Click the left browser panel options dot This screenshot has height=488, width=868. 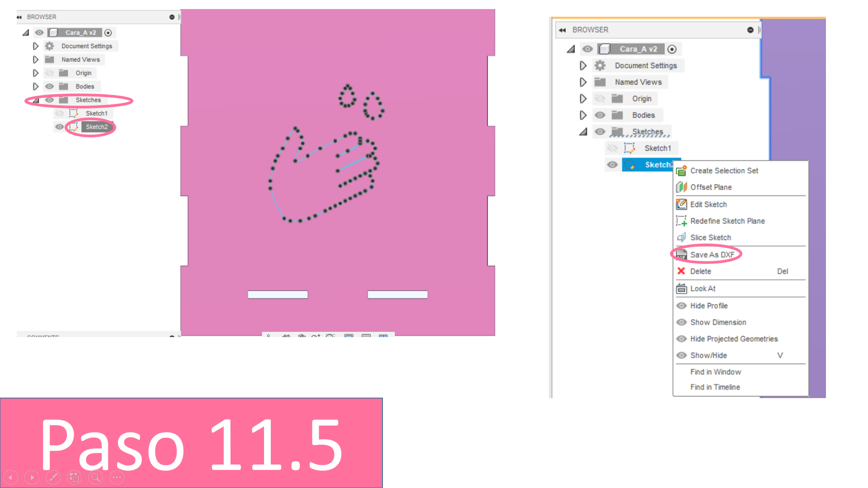point(172,17)
